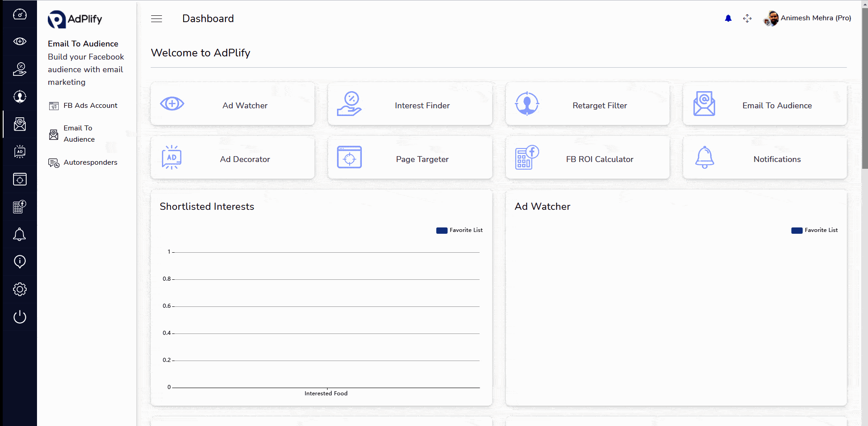The width and height of the screenshot is (868, 426).
Task: Select Autoresponders in the submenu
Action: [x=90, y=162]
